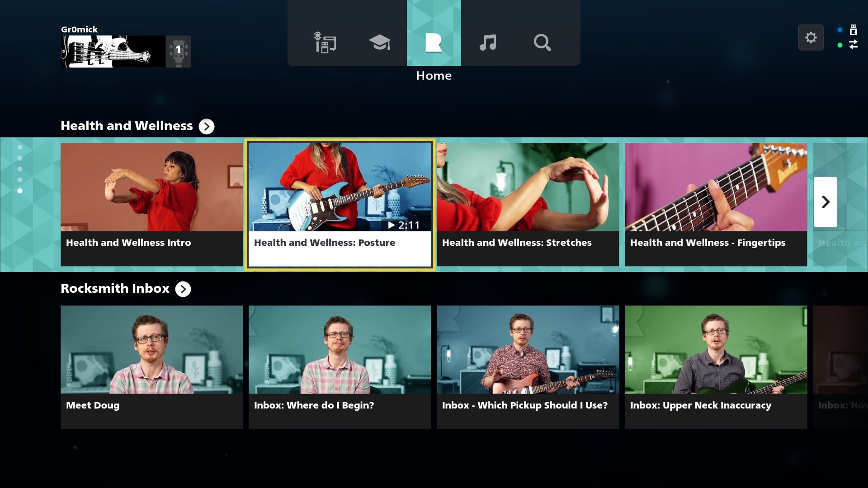
Task: Open the amp and gear setup tab
Action: 325,42
